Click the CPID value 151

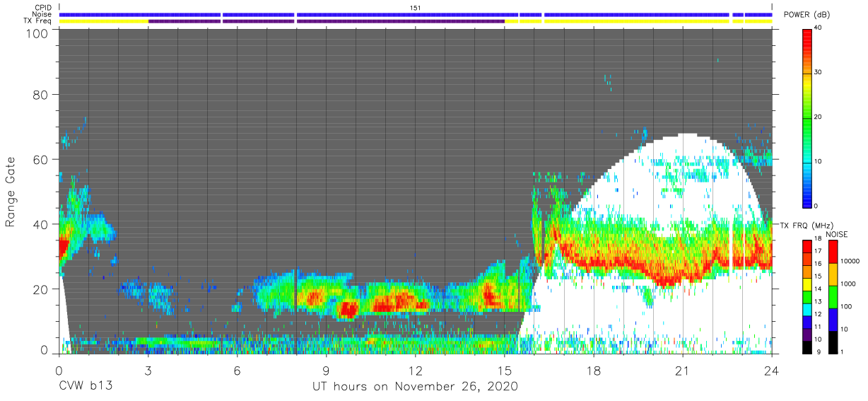pos(416,8)
